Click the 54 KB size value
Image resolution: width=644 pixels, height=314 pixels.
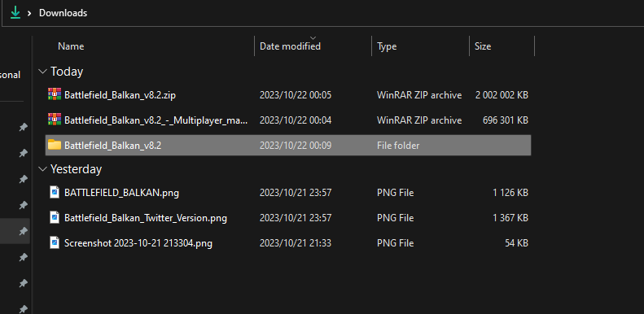pyautogui.click(x=516, y=243)
